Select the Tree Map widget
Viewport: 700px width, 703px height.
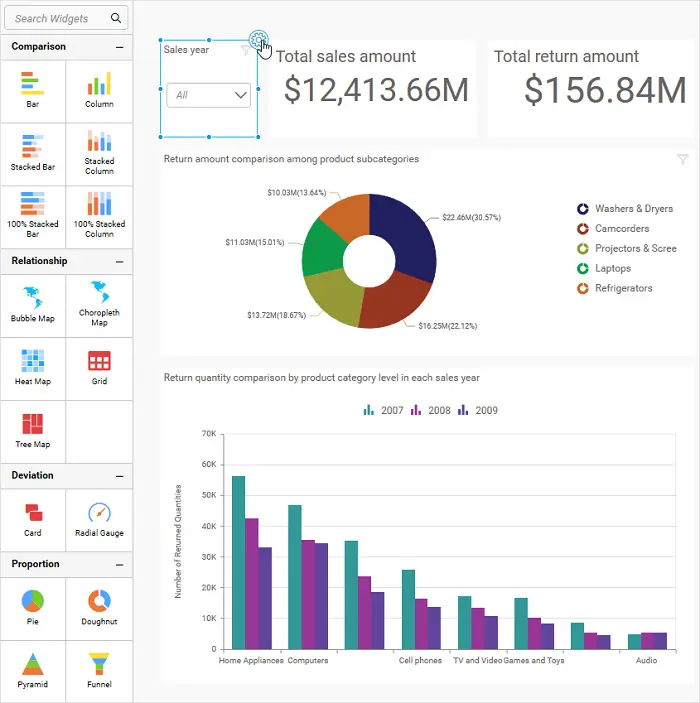pyautogui.click(x=33, y=429)
